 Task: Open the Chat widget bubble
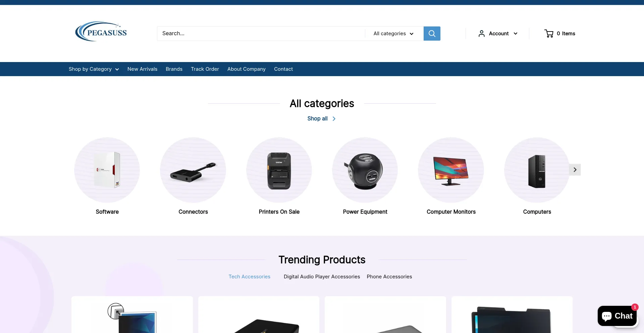tap(617, 316)
